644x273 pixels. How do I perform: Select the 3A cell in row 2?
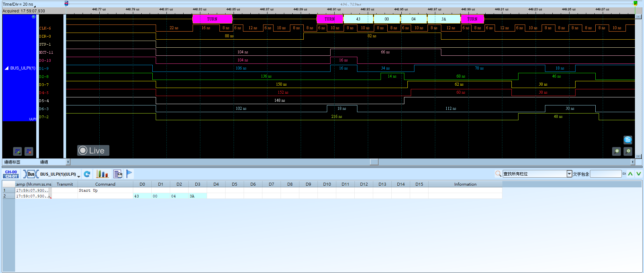(197, 196)
